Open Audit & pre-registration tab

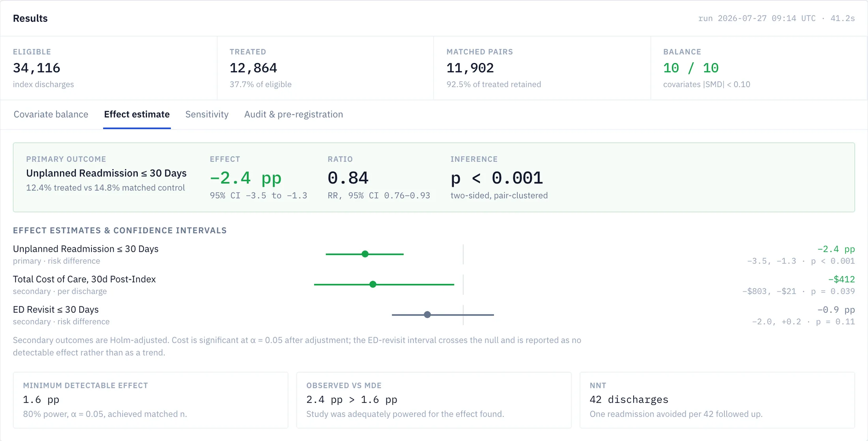click(294, 114)
